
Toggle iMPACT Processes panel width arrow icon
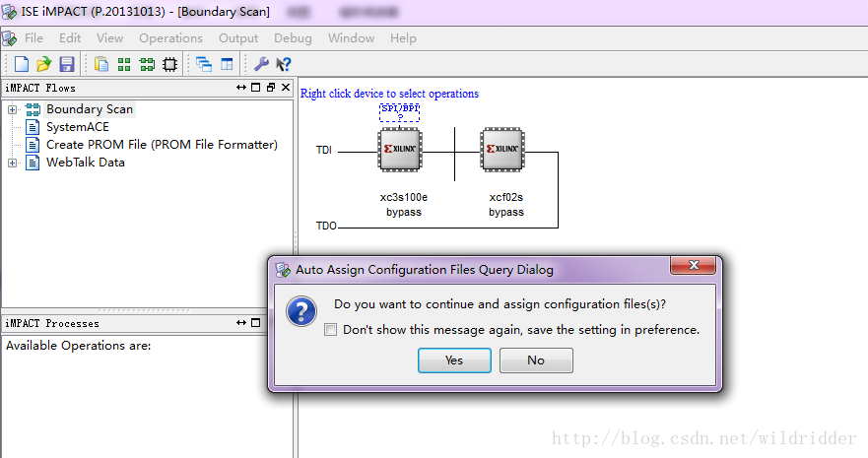coord(240,322)
